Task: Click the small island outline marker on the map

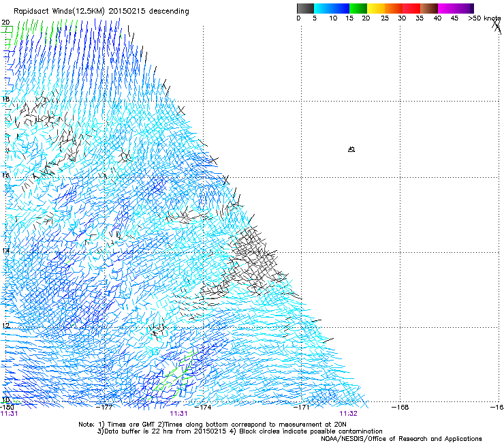Action: pyautogui.click(x=351, y=149)
